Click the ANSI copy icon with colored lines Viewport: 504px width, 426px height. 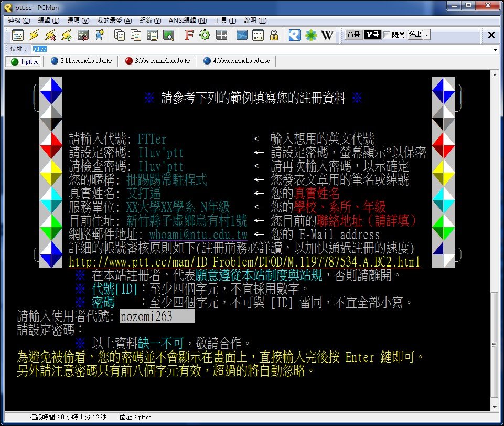[136, 35]
